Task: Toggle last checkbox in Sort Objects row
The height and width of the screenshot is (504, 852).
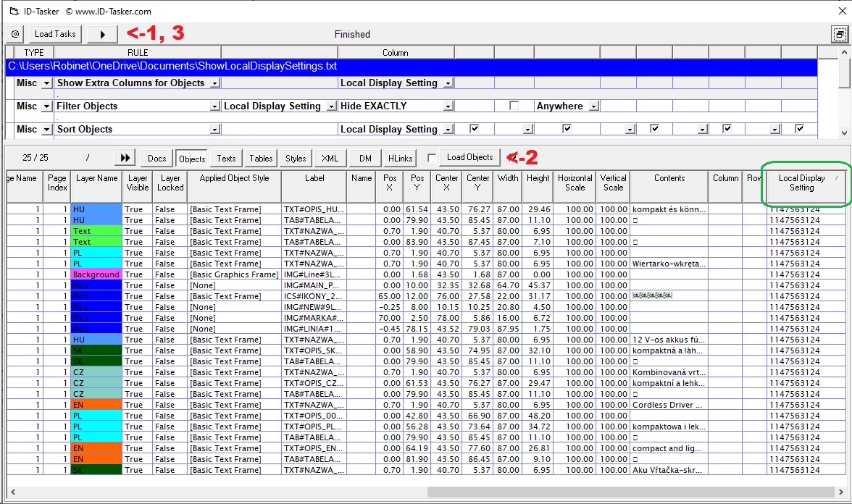Action: pos(799,129)
